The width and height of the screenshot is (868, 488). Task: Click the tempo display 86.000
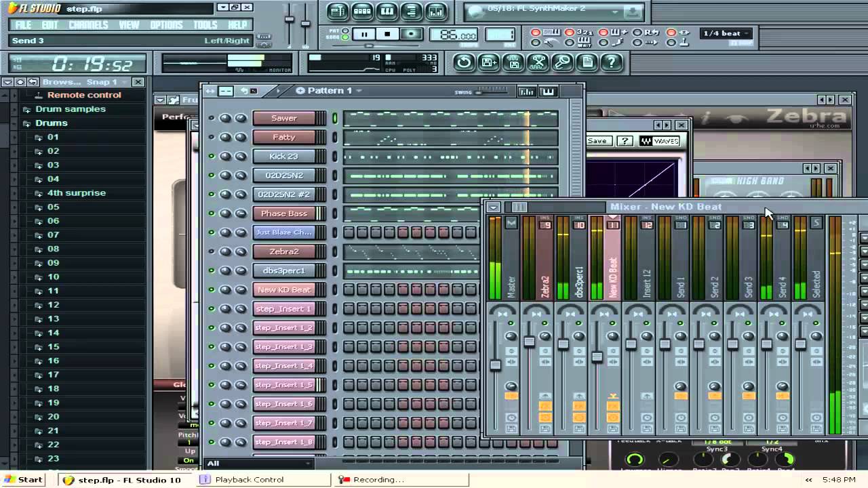tap(454, 35)
